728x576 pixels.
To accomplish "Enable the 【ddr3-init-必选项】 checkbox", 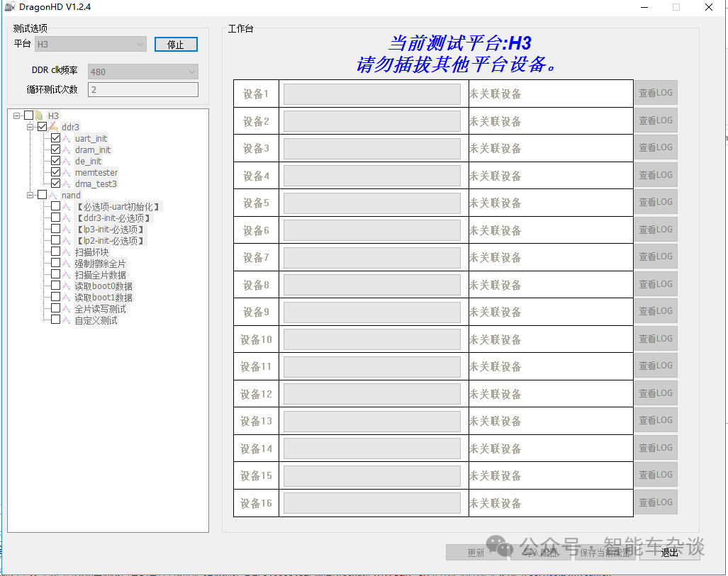I will click(x=56, y=218).
